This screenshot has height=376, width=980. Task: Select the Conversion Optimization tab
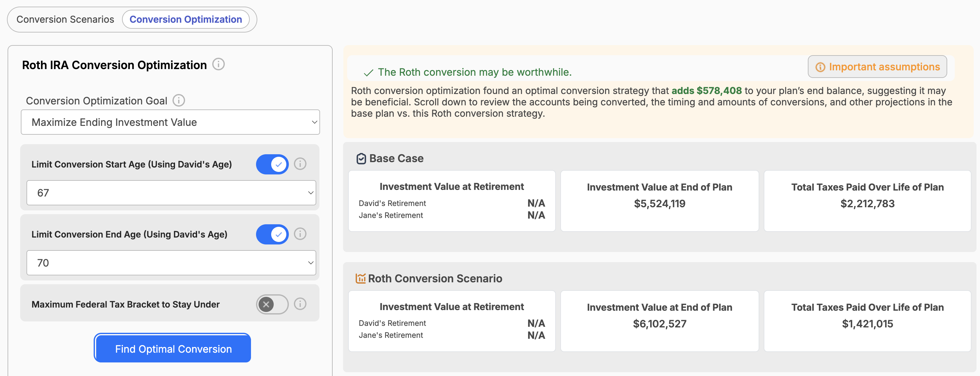(x=186, y=20)
